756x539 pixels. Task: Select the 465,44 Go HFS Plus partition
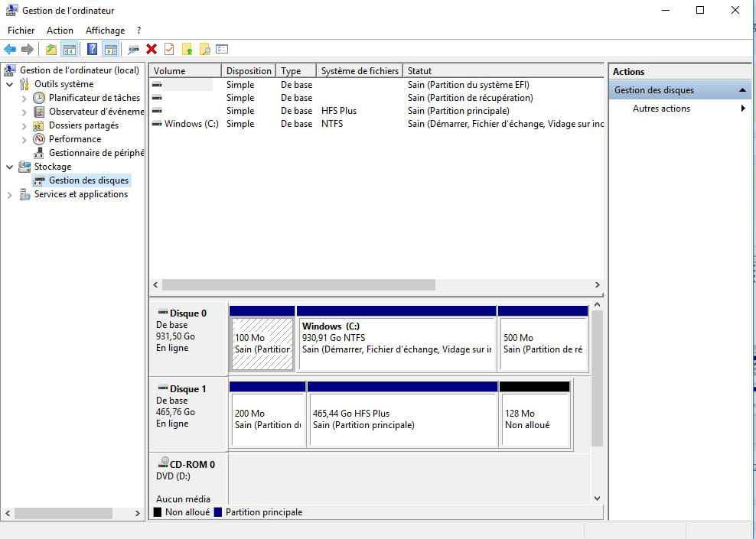coord(402,420)
